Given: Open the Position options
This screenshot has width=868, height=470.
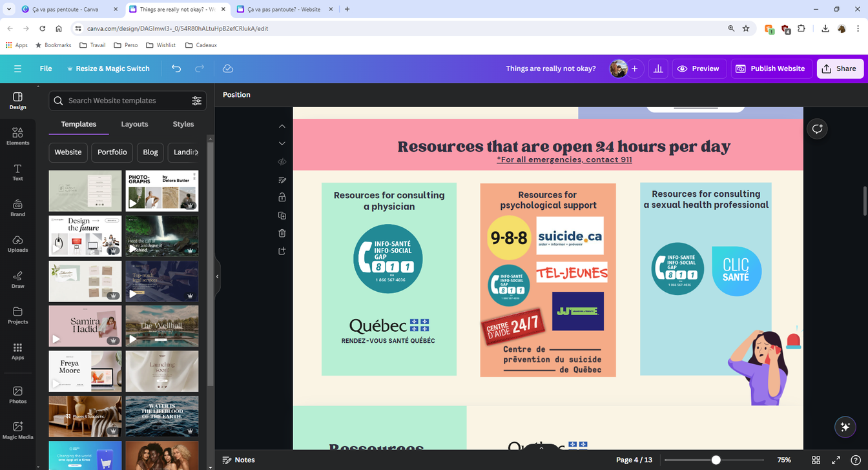Looking at the screenshot, I should [236, 95].
